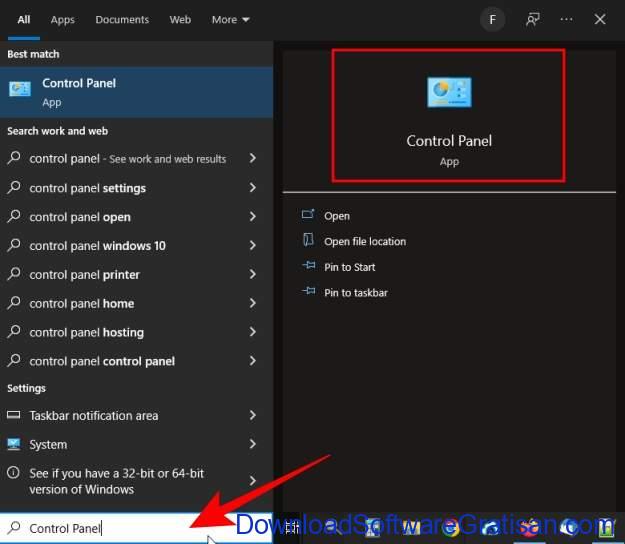Click search icon beside 'control panel open'
The height and width of the screenshot is (544, 625).
[x=14, y=216]
